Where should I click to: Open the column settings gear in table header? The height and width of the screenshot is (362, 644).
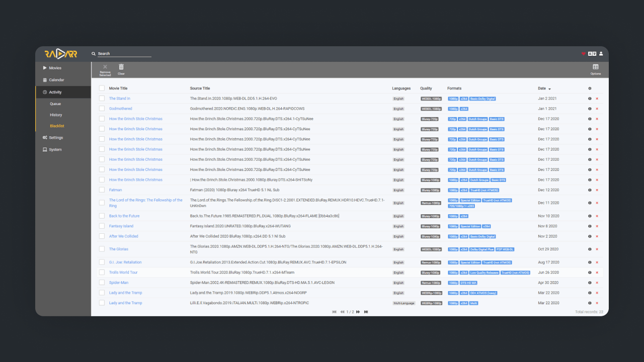590,88
